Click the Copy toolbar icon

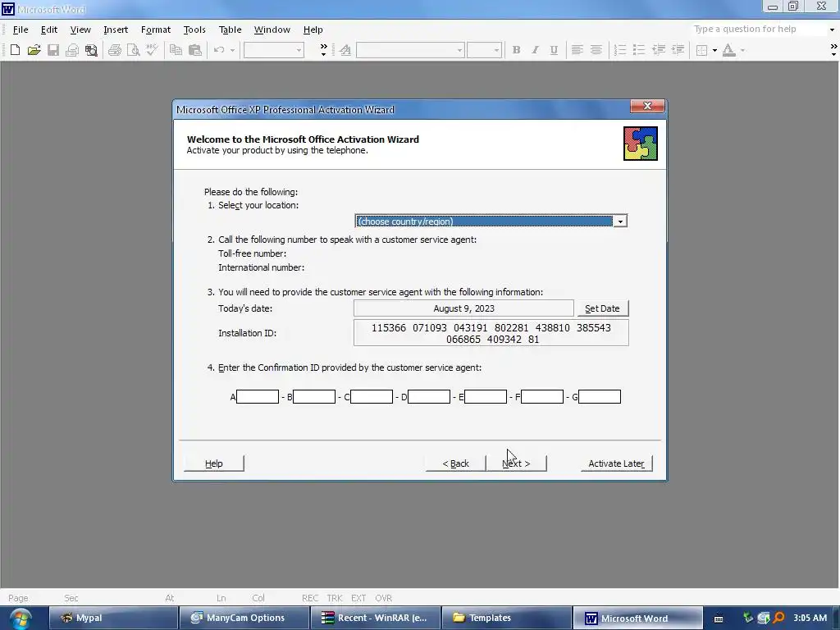(x=176, y=50)
